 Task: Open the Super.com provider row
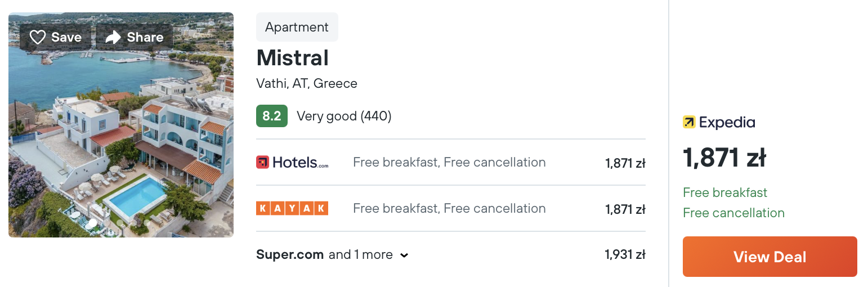tap(451, 254)
